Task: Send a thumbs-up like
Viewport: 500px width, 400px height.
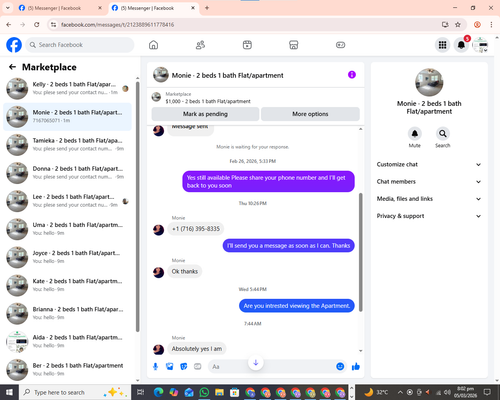Action: point(356,367)
